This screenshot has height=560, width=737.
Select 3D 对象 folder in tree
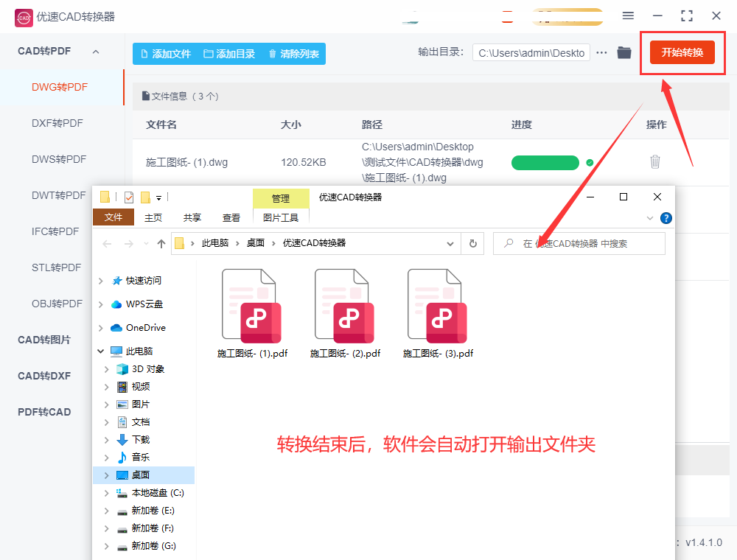pos(147,369)
